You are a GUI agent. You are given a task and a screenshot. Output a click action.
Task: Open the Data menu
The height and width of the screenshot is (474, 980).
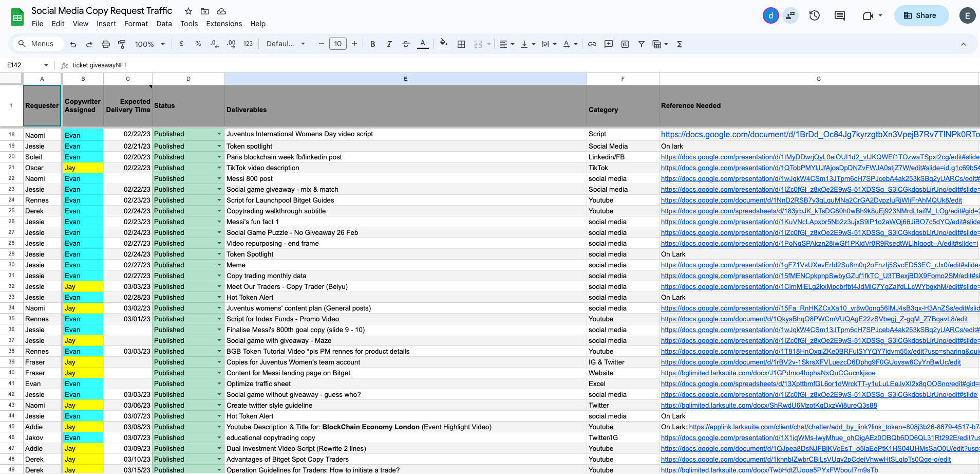click(164, 24)
